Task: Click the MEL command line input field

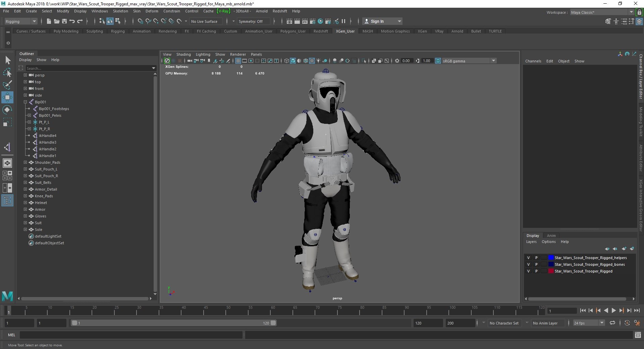Action: tap(131, 335)
